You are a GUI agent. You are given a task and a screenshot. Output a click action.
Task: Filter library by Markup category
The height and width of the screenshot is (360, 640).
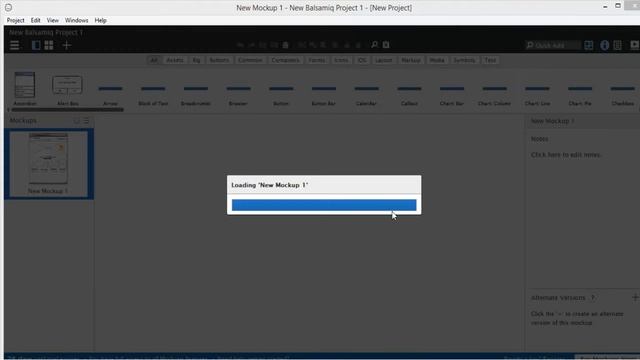[x=411, y=60]
